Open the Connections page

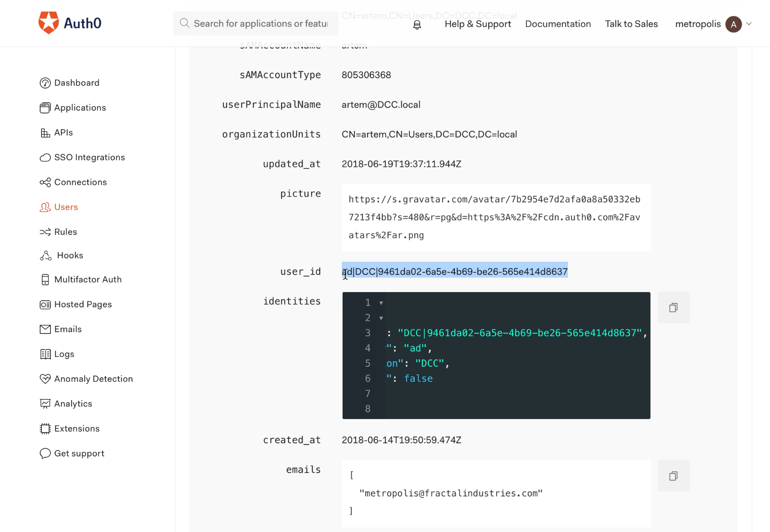81,182
